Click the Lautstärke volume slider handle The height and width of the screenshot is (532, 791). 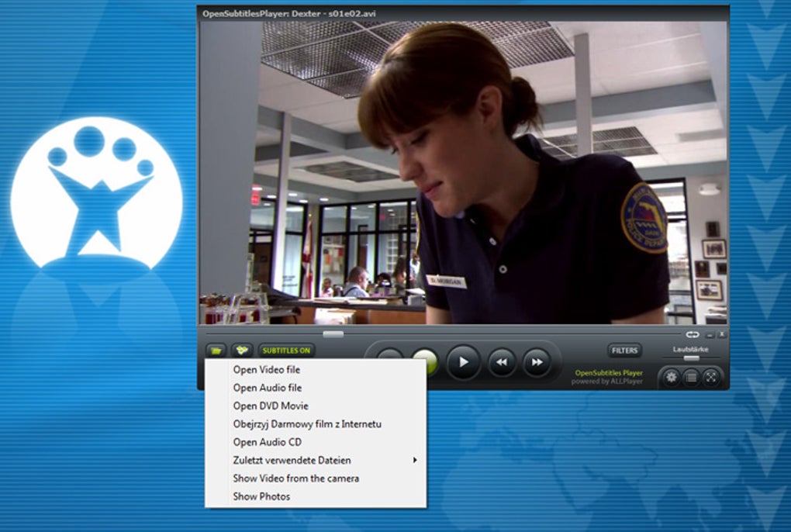click(691, 358)
